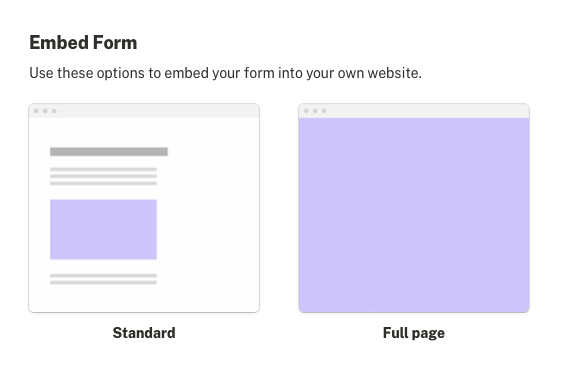561x373 pixels.
Task: Click the two text lines below purple block
Action: pyautogui.click(x=103, y=279)
